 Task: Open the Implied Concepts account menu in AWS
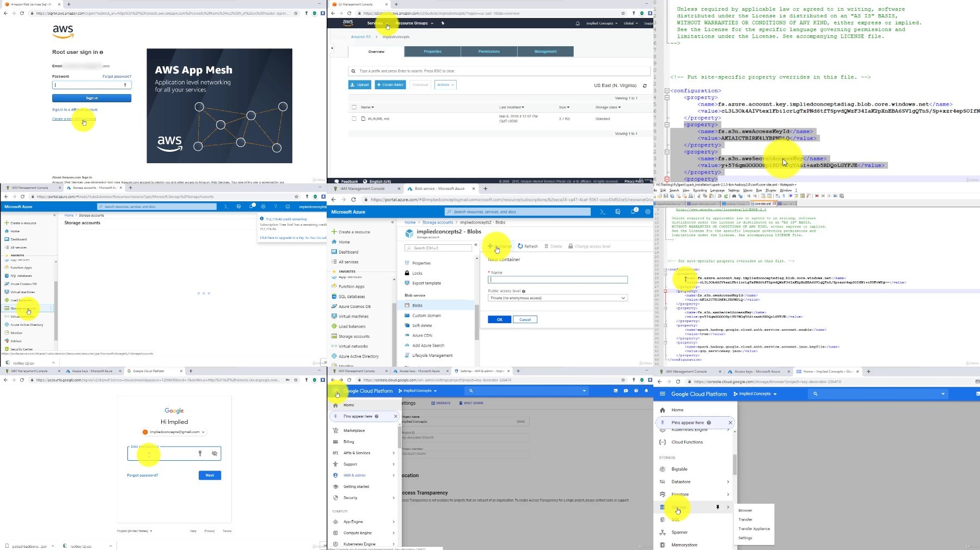[602, 23]
